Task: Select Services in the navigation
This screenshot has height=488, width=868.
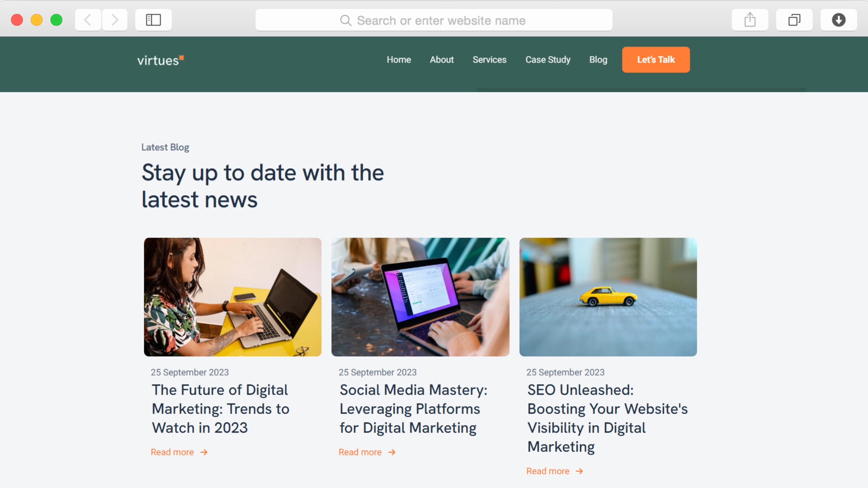Action: pyautogui.click(x=489, y=60)
